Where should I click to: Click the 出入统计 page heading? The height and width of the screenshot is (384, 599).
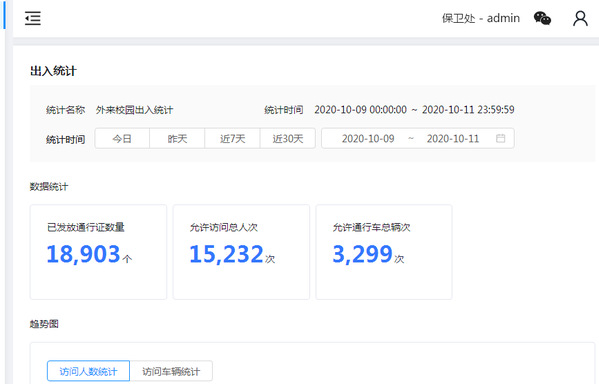pyautogui.click(x=53, y=71)
